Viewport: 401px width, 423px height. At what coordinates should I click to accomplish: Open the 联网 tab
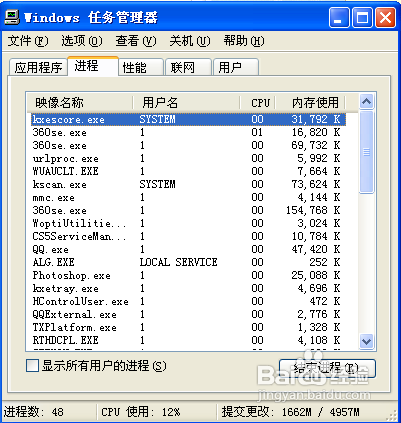click(x=189, y=67)
